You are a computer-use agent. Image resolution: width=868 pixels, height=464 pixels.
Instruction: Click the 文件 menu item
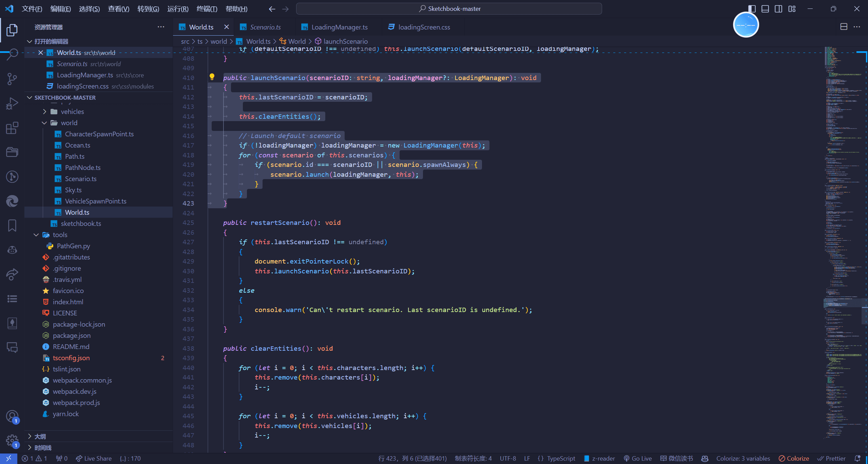click(31, 8)
